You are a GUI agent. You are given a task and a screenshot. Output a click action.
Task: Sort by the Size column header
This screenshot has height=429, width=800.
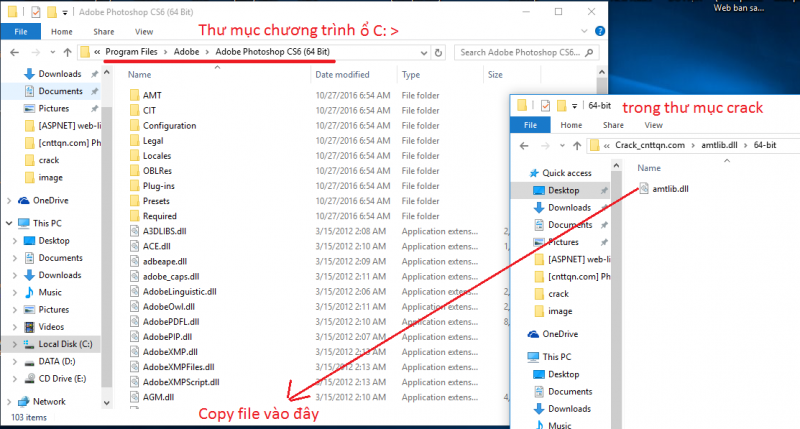[495, 74]
